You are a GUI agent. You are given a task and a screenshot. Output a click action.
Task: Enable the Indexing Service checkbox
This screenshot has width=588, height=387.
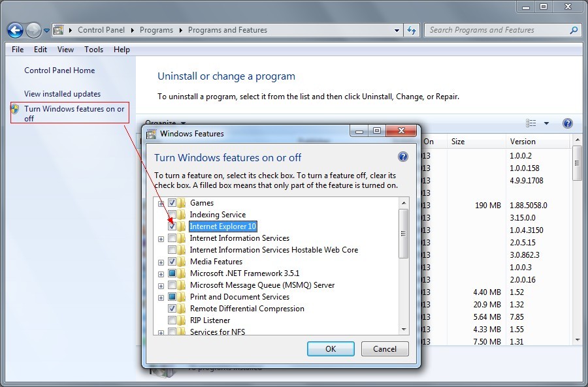pos(172,215)
